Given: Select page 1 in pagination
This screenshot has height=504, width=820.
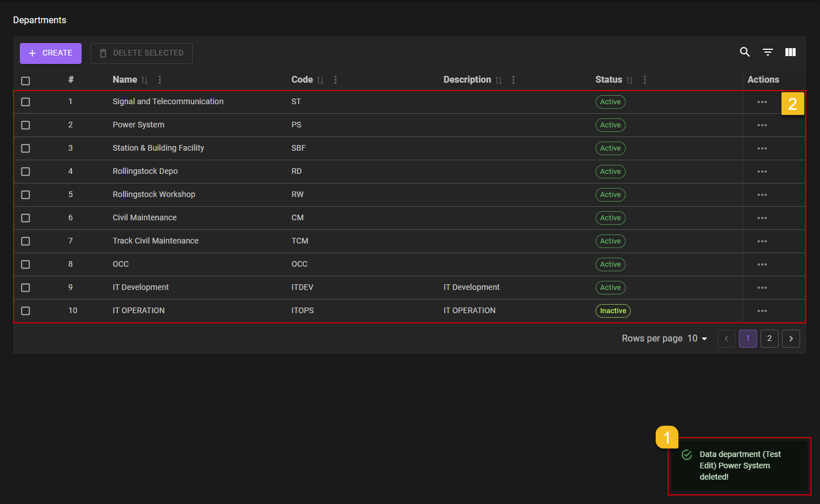Looking at the screenshot, I should (747, 339).
